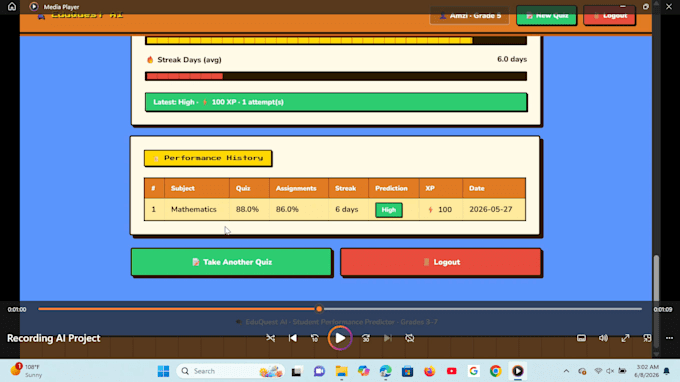Open the clock showing 3:02 AM

coord(647,371)
